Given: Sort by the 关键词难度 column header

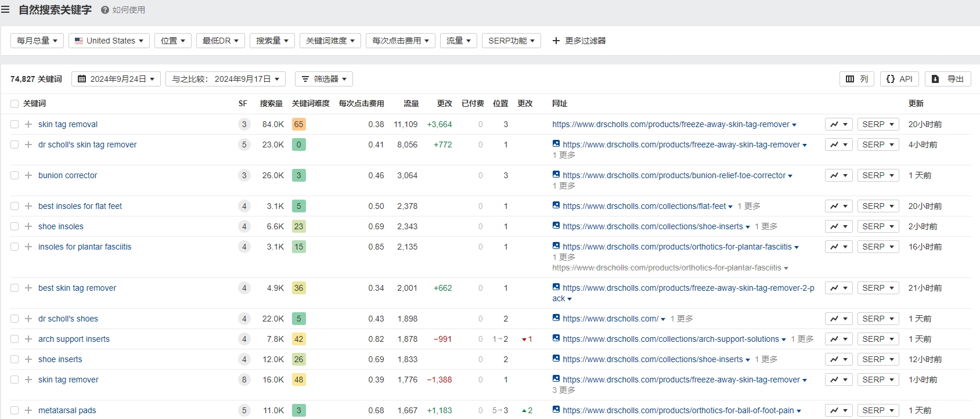Looking at the screenshot, I should point(311,103).
